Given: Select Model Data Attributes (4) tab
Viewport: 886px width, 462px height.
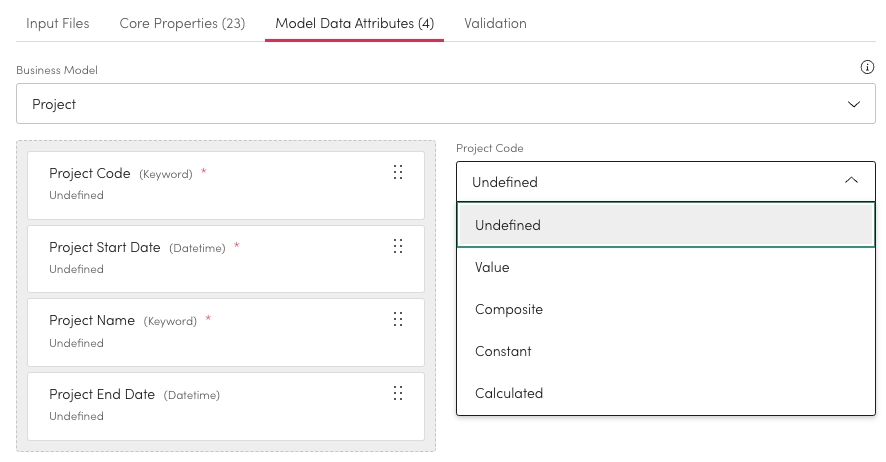Looking at the screenshot, I should click(x=354, y=23).
